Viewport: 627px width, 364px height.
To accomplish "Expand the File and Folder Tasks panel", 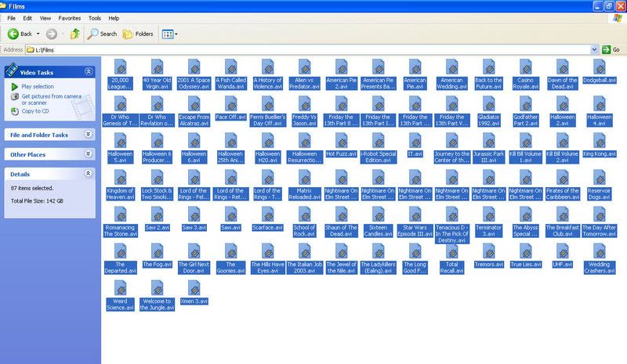I will [89, 135].
